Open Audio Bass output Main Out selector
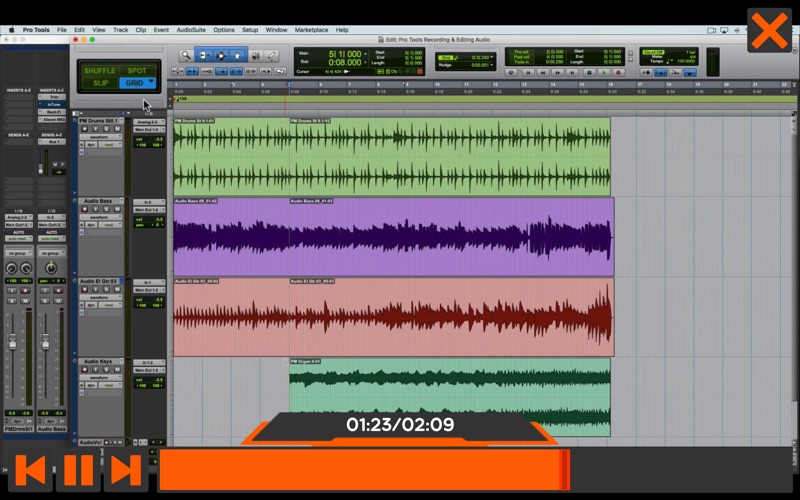Viewport: 800px width, 500px height. 149,210
